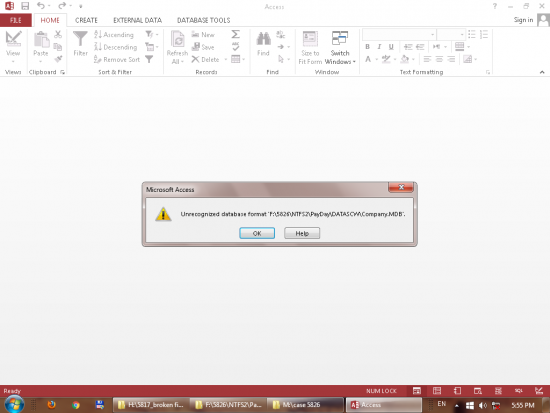
Task: Sort Ascending
Action: (114, 34)
